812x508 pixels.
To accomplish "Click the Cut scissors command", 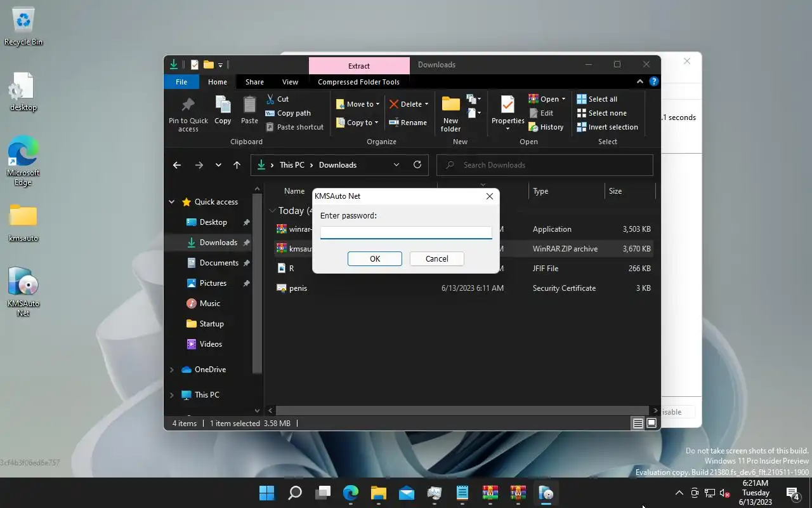I will click(x=277, y=99).
